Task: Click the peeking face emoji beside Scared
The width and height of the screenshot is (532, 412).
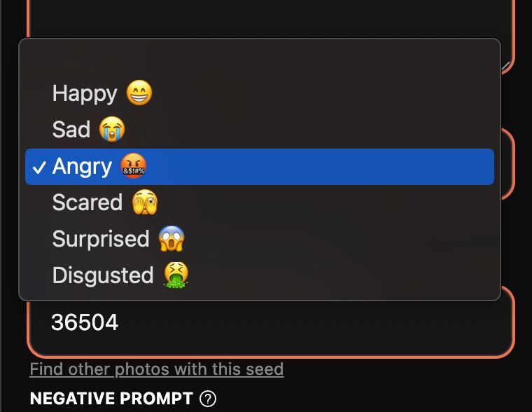Action: point(145,202)
